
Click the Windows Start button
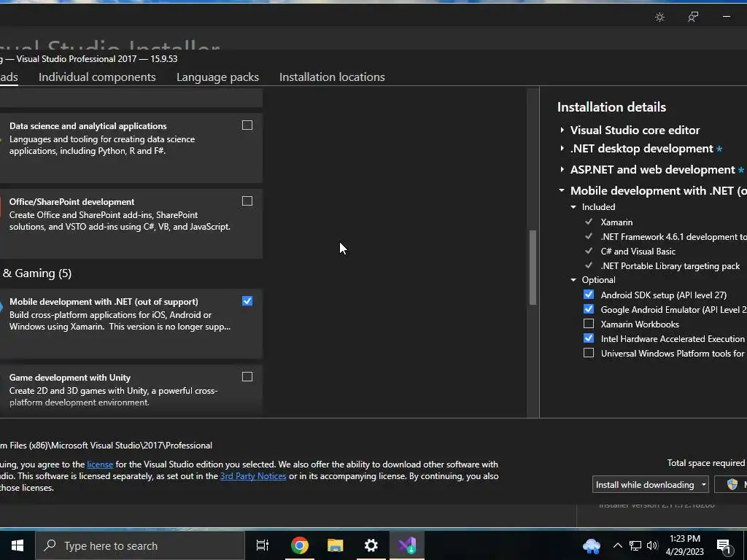click(x=18, y=545)
